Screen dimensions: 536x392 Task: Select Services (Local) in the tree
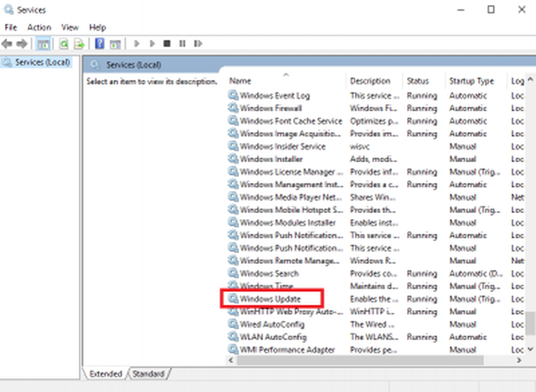tap(42, 62)
